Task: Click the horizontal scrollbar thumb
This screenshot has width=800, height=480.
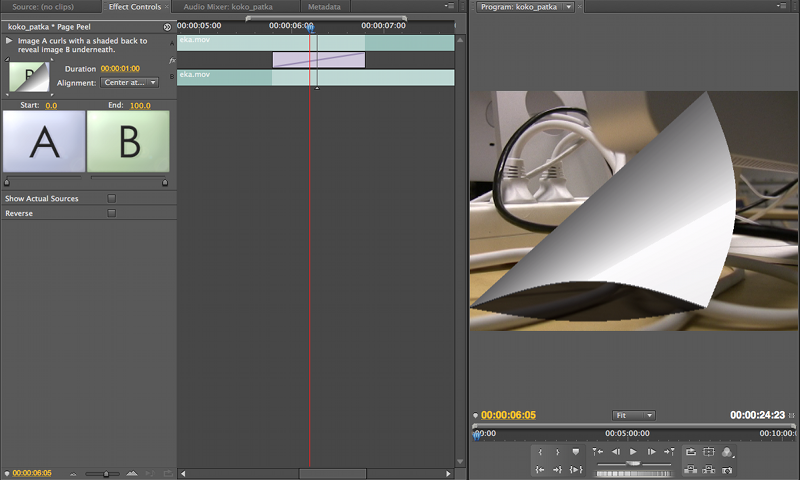Action: point(333,474)
